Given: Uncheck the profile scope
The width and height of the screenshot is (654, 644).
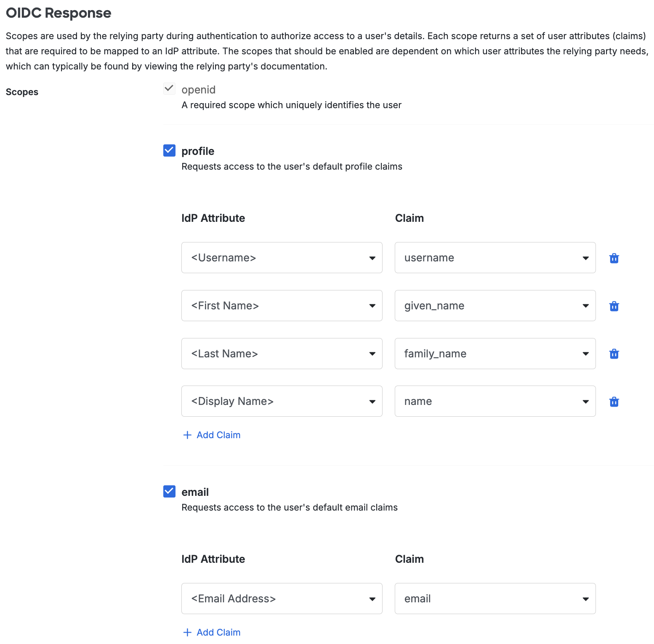Looking at the screenshot, I should point(169,150).
